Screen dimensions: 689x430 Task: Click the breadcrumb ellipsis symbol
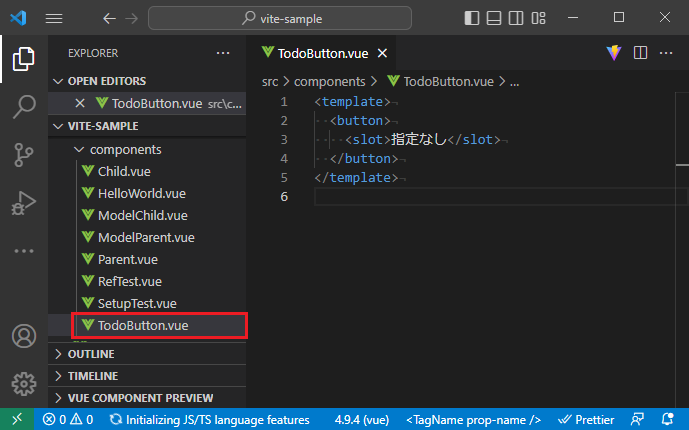pos(514,83)
